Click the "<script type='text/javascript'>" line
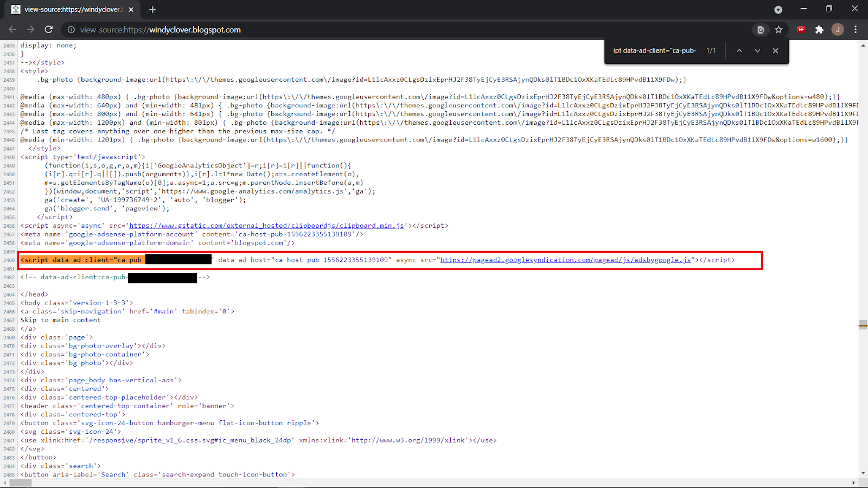 coord(83,157)
